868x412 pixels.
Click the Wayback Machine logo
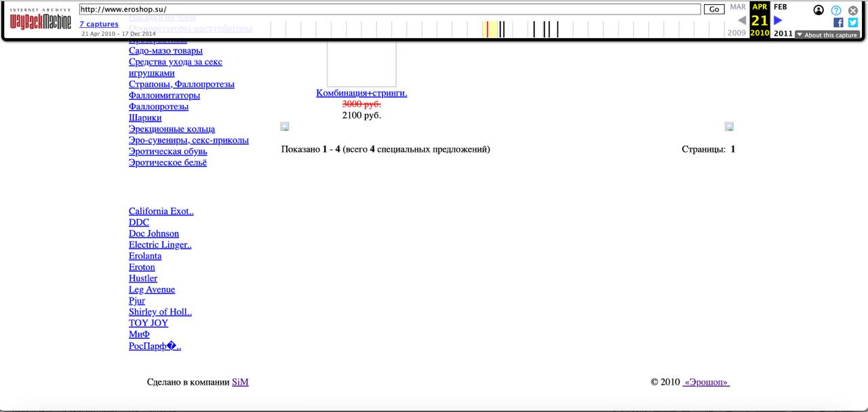tap(40, 20)
